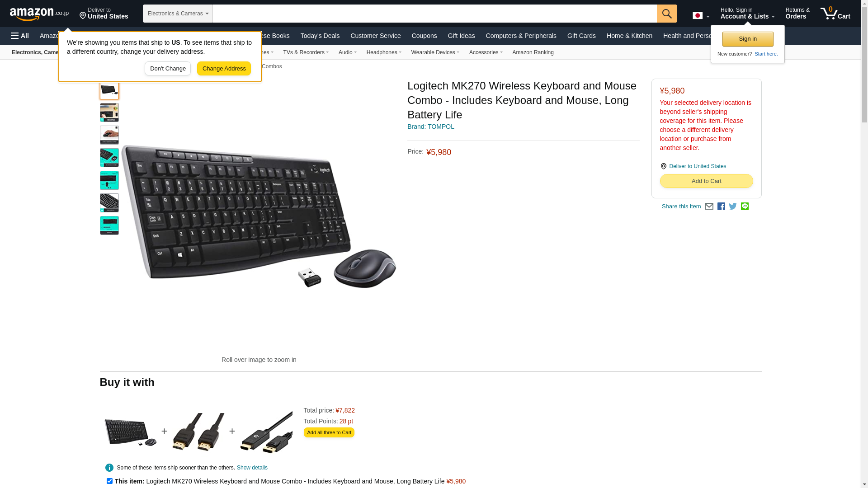Image resolution: width=868 pixels, height=488 pixels.
Task: Open the shopping cart icon
Action: point(835,14)
